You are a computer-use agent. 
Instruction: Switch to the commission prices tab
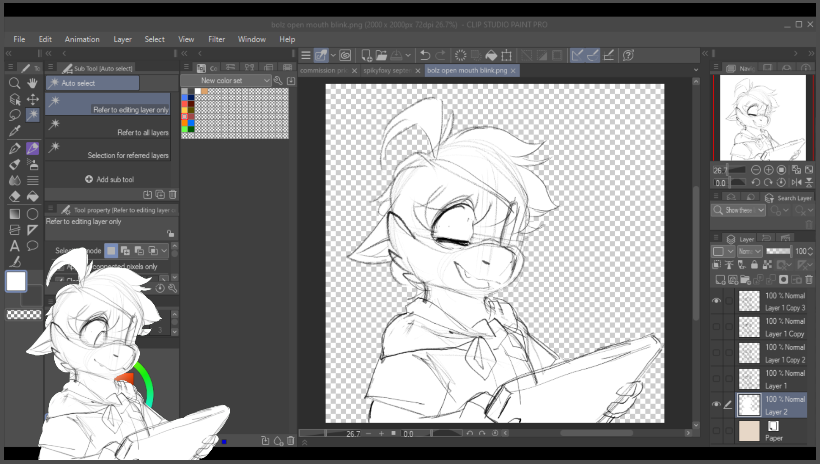coord(323,71)
